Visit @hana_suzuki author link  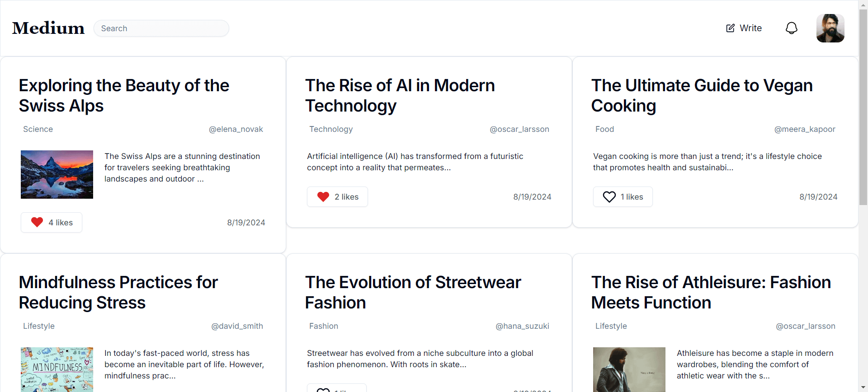coord(522,326)
